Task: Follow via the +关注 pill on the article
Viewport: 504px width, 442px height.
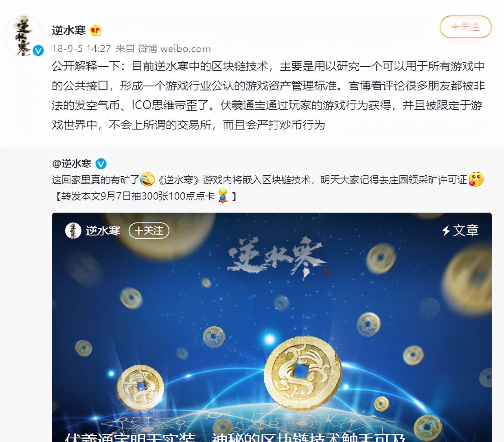Action: (x=149, y=231)
